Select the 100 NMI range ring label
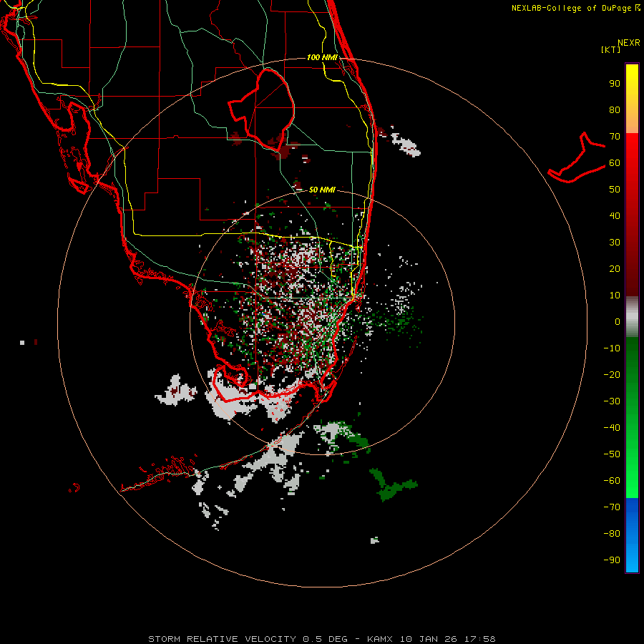The image size is (644, 644). [x=322, y=57]
